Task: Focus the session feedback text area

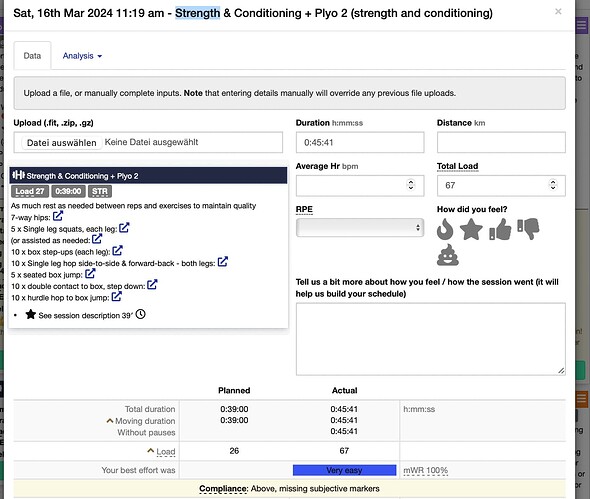Action: coord(430,339)
